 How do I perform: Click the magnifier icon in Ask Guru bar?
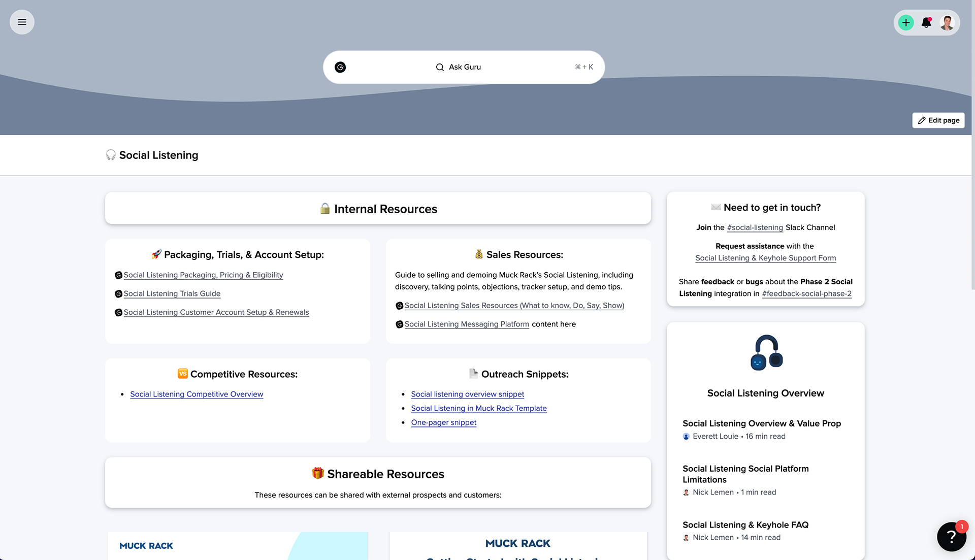(439, 67)
